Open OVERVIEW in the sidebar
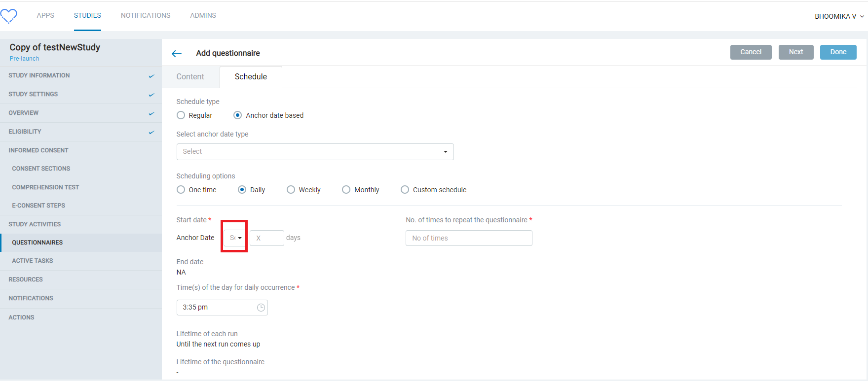Screen dimensions: 868x381 [x=81, y=113]
